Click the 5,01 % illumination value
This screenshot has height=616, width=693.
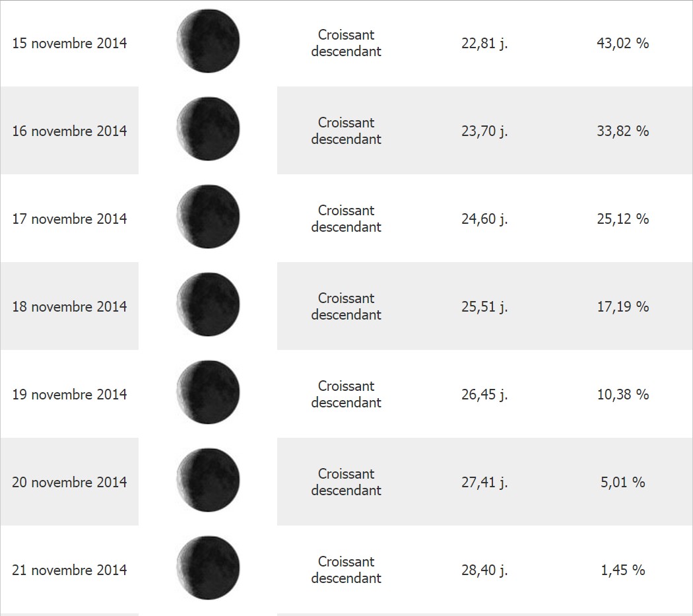(623, 482)
